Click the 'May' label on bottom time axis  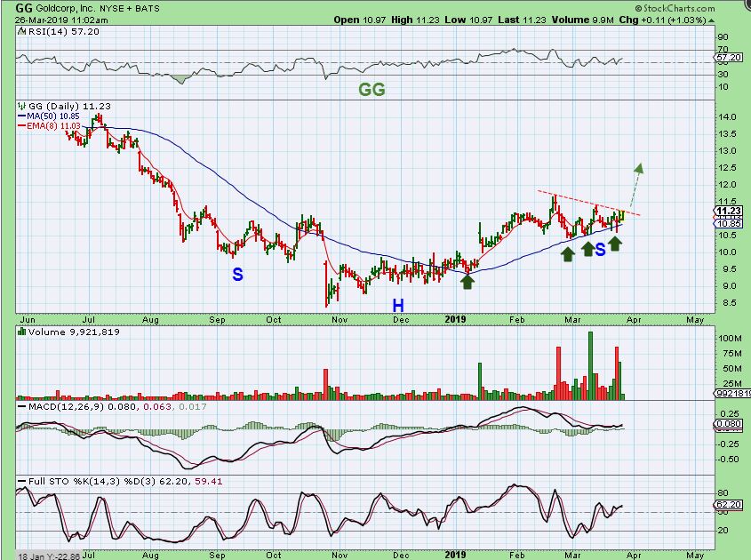(695, 556)
